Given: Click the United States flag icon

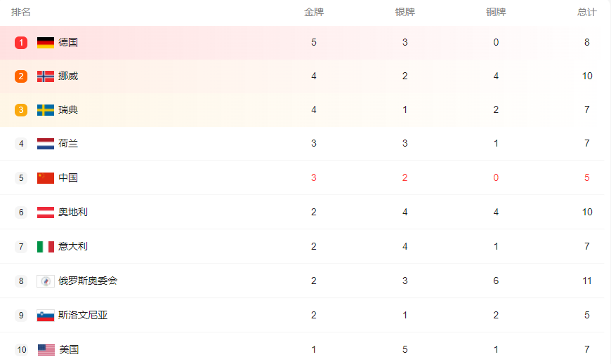Looking at the screenshot, I should click(46, 350).
